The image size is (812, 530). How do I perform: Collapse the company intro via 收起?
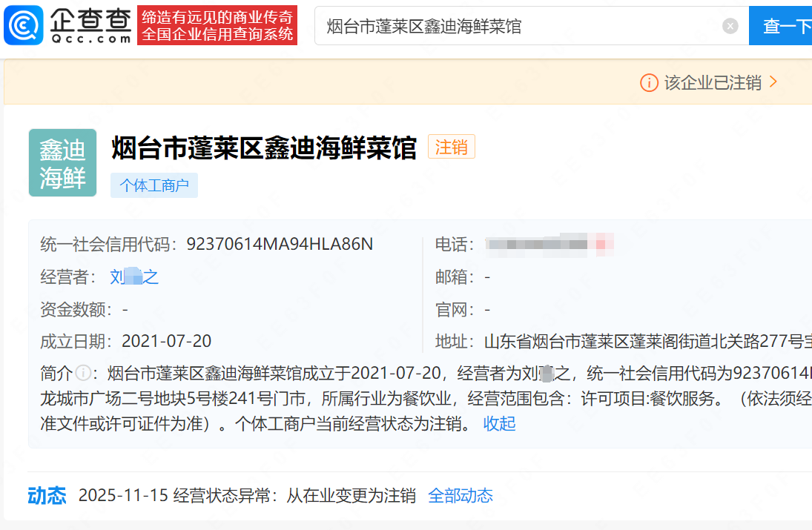[499, 424]
